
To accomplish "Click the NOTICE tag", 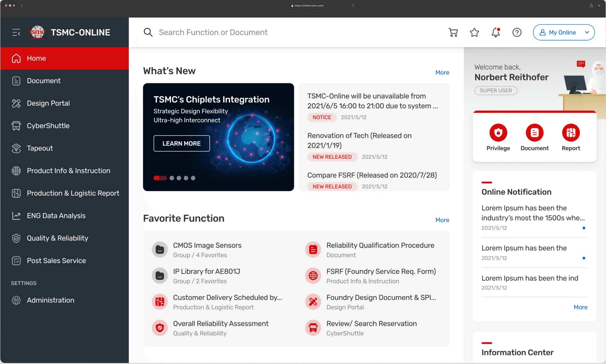I will (322, 117).
